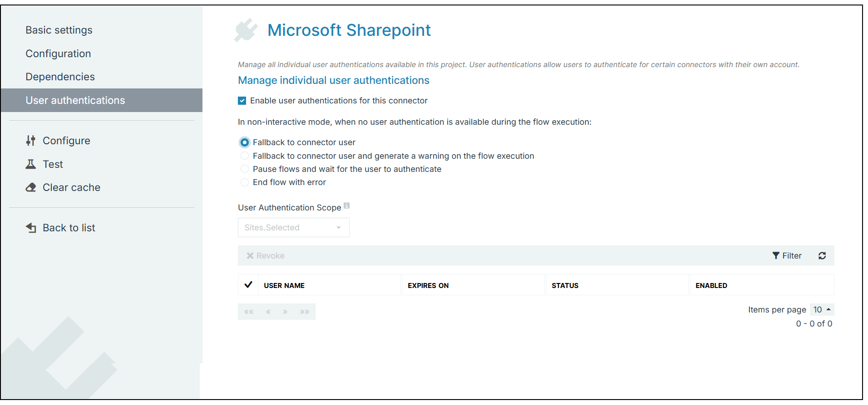Viewport: 868px width, 405px height.
Task: Click the info icon beside User Authentication Scope
Action: click(x=346, y=205)
